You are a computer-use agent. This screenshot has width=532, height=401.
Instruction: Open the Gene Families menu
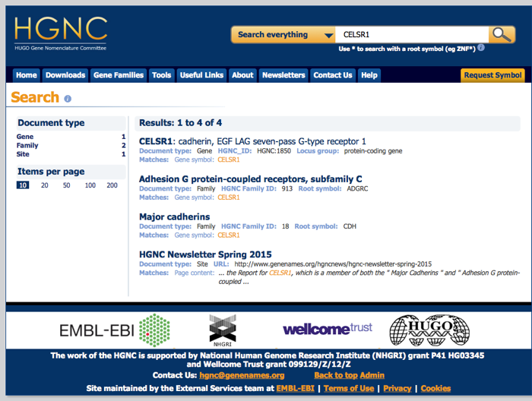tap(118, 75)
